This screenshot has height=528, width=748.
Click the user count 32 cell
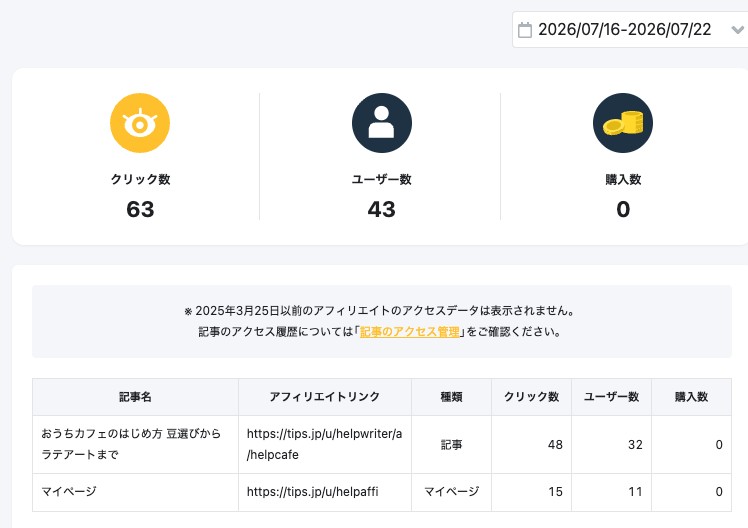(612, 445)
